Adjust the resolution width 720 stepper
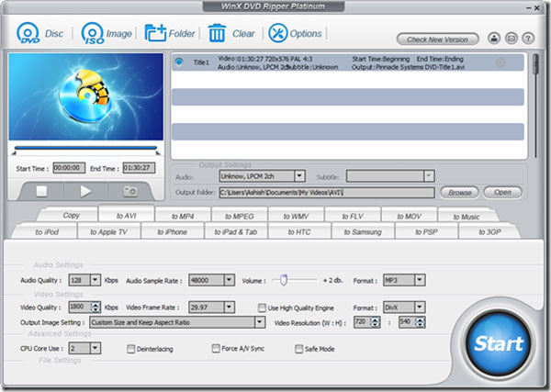The image size is (551, 392). 376,322
